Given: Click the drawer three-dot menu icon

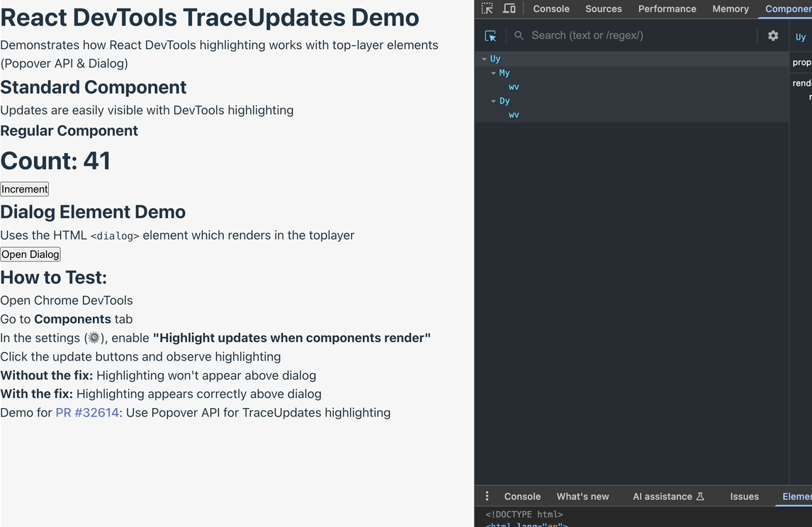Looking at the screenshot, I should [x=487, y=497].
